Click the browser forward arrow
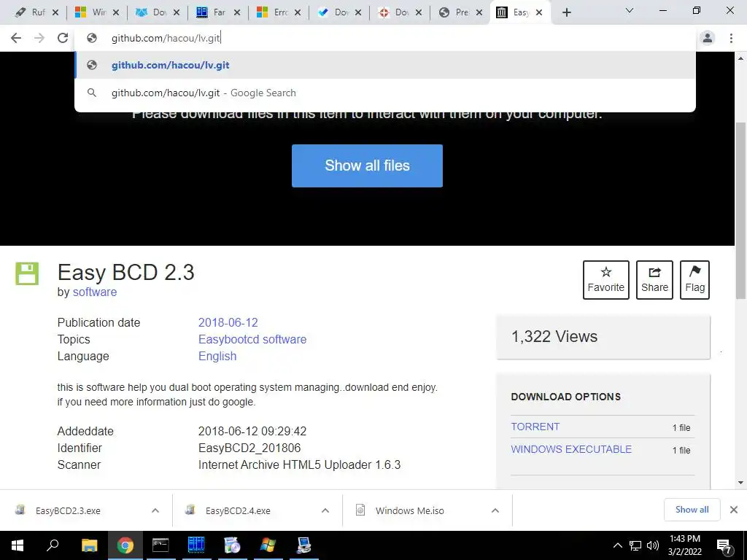Screen dimensions: 747x560 pos(39,38)
